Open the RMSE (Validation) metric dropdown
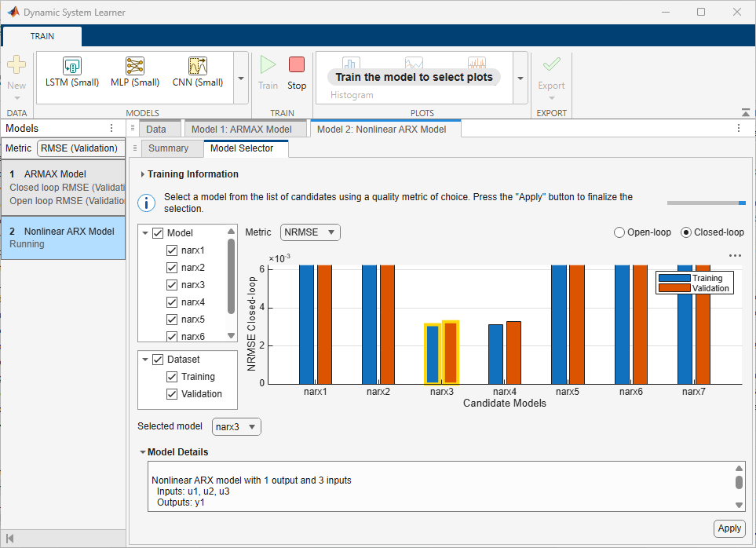Screen dimensions: 756x548 coord(81,148)
